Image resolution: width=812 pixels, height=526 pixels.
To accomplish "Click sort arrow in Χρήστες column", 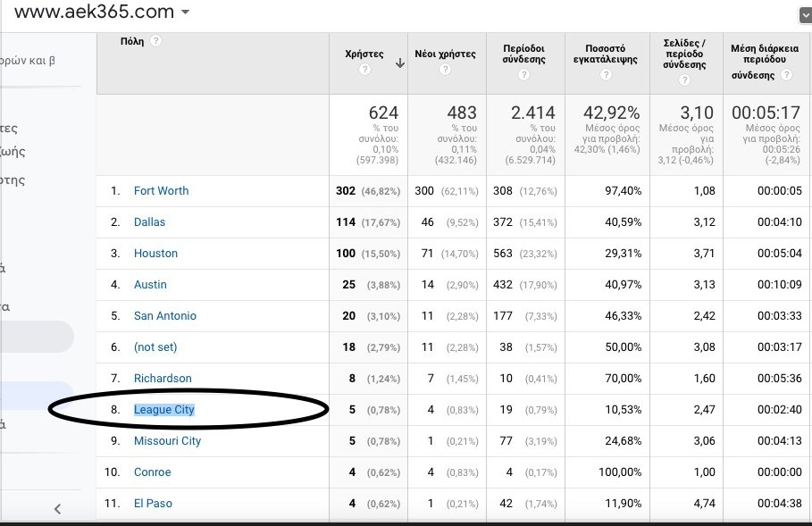I will (x=399, y=63).
